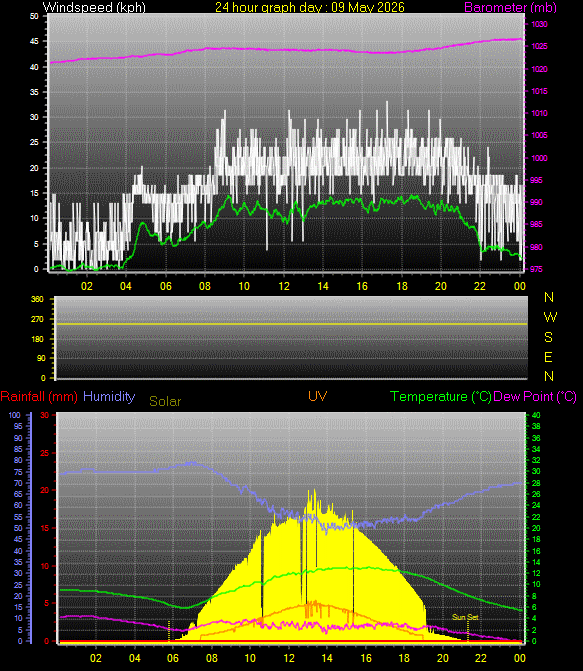
Task: Click the Temperature (°C) legend label
Action: pos(440,397)
